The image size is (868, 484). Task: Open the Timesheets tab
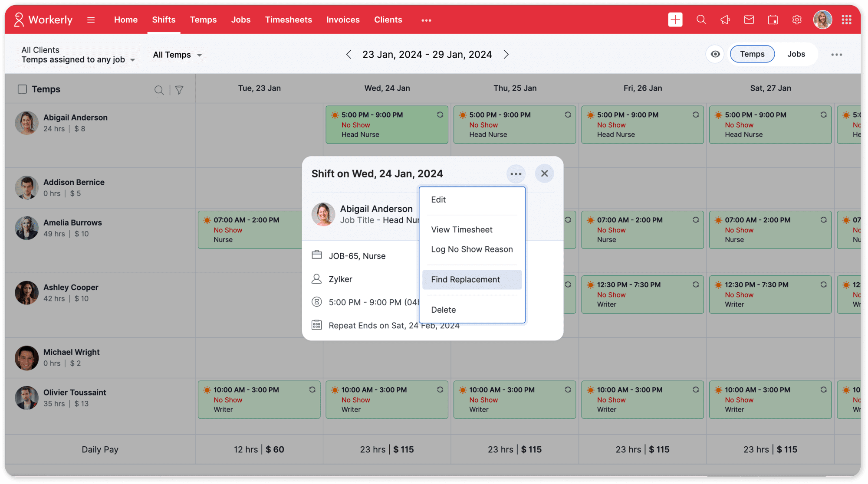point(288,20)
